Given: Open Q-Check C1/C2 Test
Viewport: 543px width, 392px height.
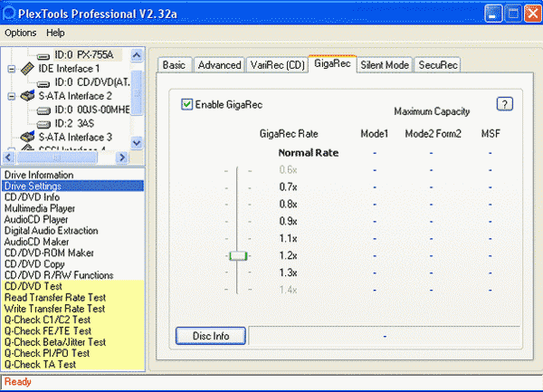Looking at the screenshot, I should pyautogui.click(x=72, y=320).
